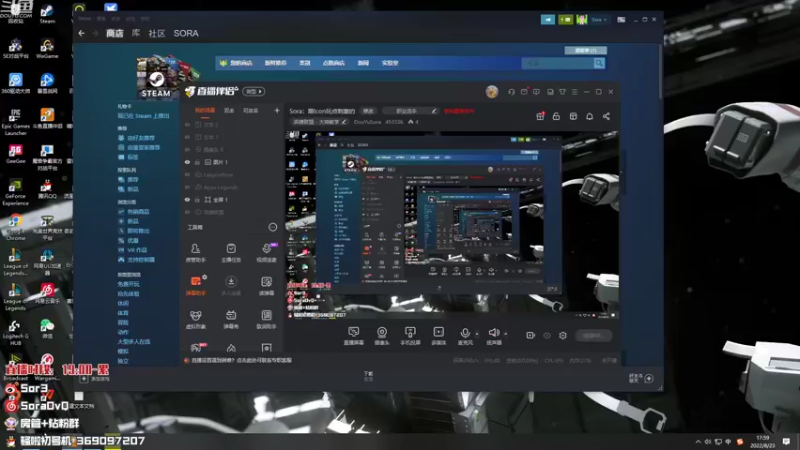Toggle visibility of 图片 1 source
Screen dimensions: 800x450
(x=187, y=162)
